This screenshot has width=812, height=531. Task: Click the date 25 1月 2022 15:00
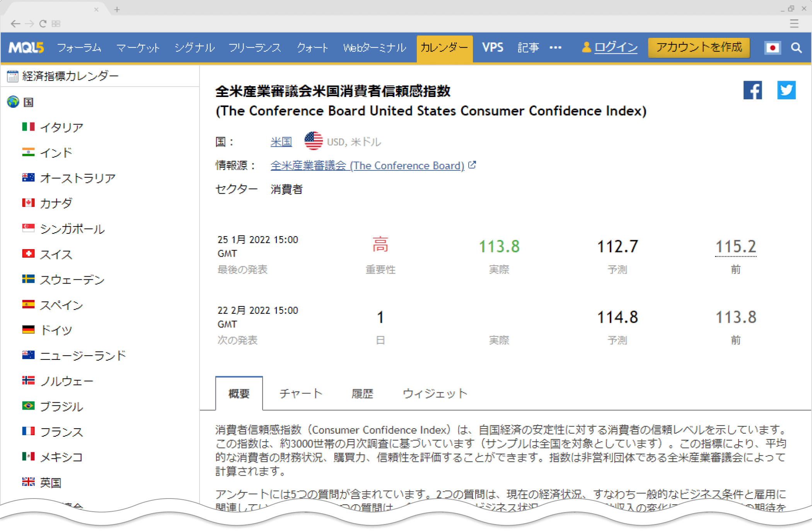[258, 240]
